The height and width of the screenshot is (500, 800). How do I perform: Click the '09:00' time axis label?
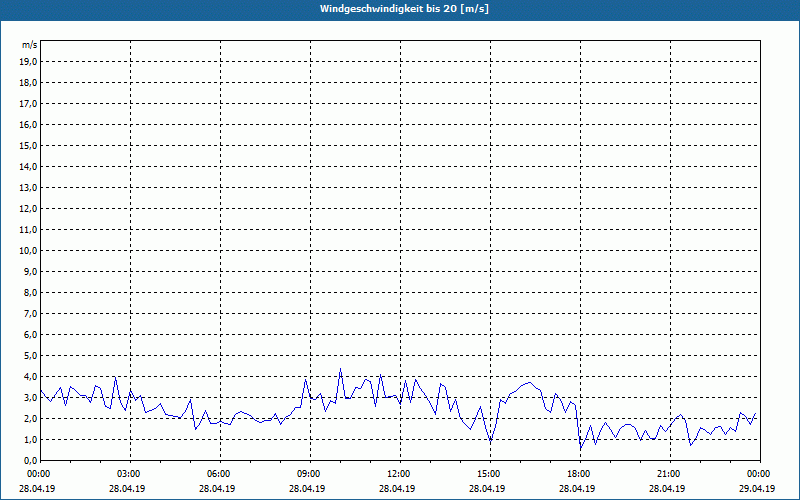click(310, 474)
